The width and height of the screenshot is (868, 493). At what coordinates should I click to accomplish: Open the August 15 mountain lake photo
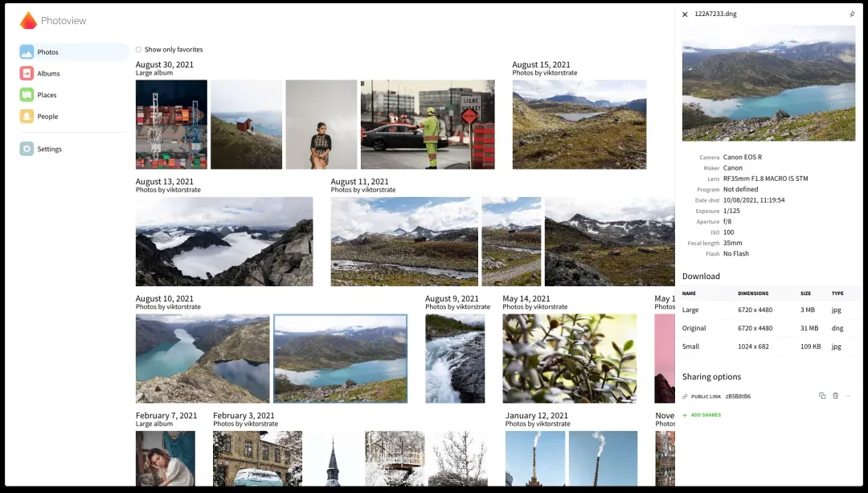point(579,125)
